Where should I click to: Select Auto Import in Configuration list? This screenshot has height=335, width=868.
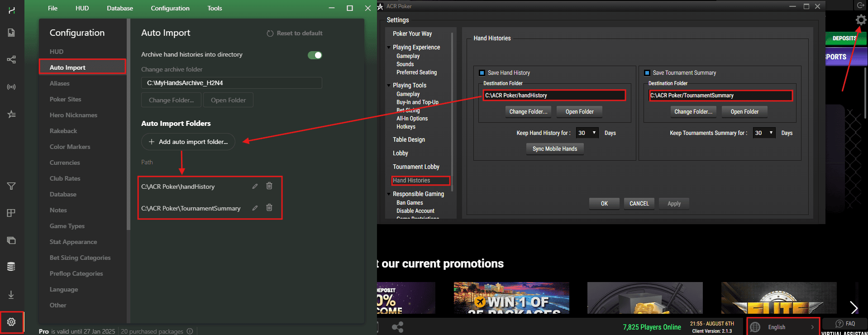(82, 67)
